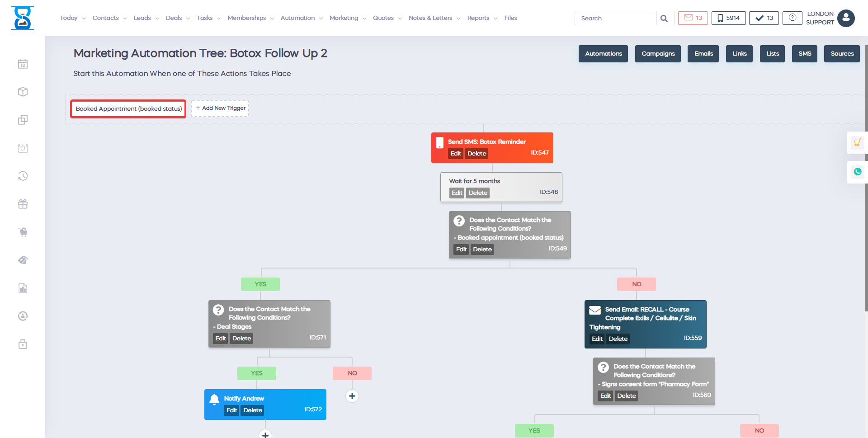This screenshot has height=438, width=868.
Task: Open the email inbox counter showing 13
Action: (693, 18)
